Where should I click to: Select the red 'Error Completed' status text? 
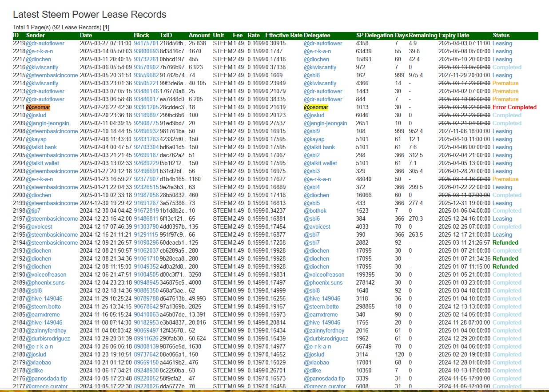514,107
